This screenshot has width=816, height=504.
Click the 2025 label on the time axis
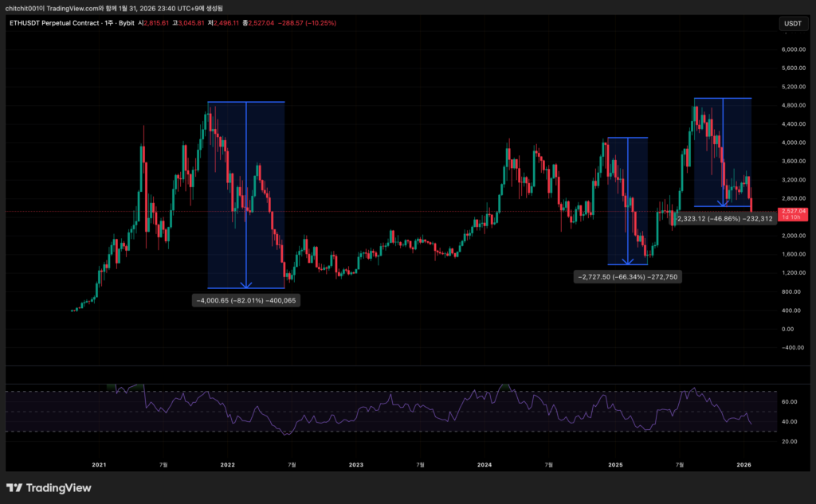pyautogui.click(x=614, y=464)
